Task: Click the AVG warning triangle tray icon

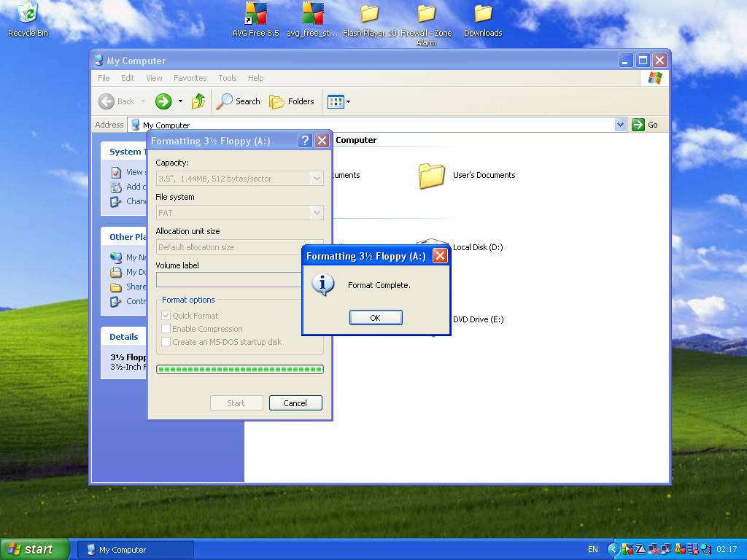Action: coord(680,550)
